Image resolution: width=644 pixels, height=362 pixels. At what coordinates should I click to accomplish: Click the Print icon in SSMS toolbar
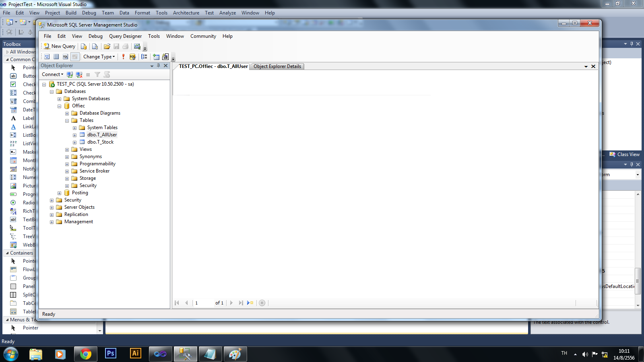(x=126, y=46)
